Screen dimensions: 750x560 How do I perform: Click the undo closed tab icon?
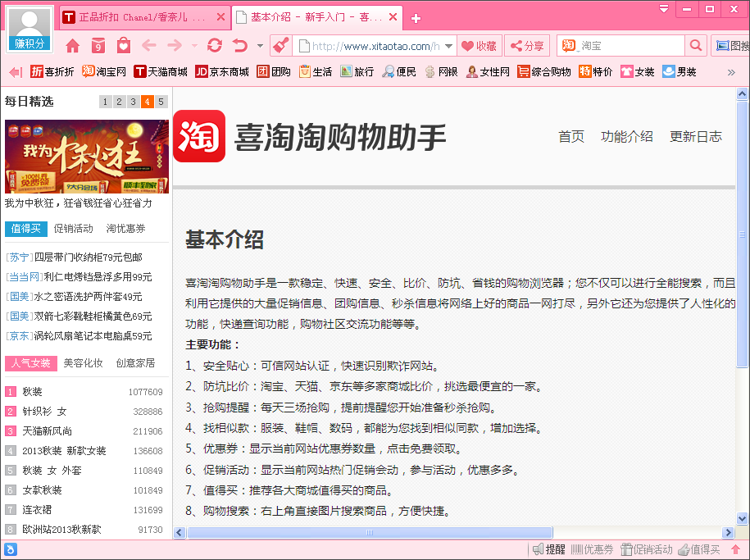click(240, 46)
